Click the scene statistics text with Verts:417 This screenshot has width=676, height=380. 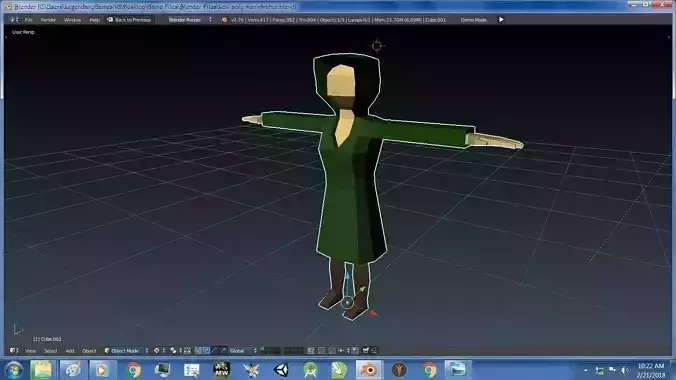point(338,20)
